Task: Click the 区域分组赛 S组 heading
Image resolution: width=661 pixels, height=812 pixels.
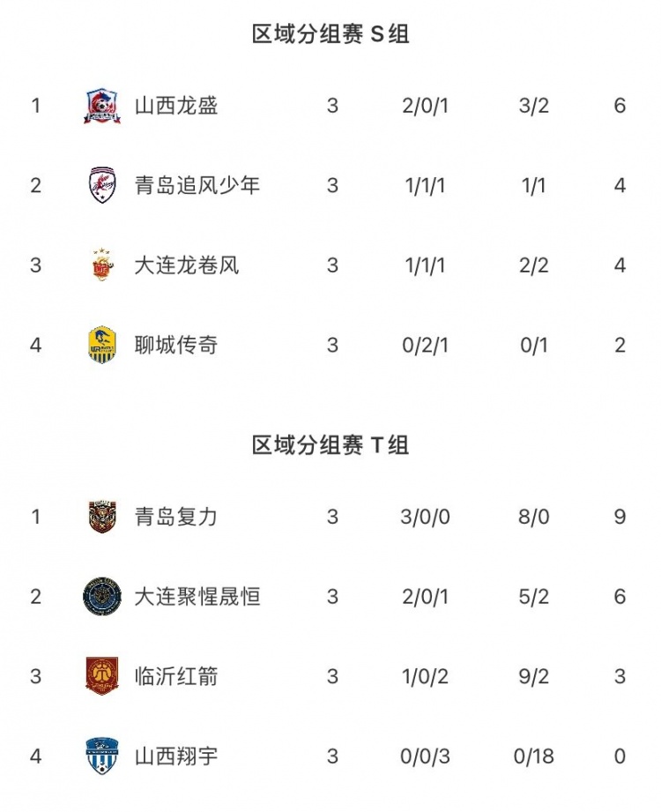Action: tap(330, 34)
